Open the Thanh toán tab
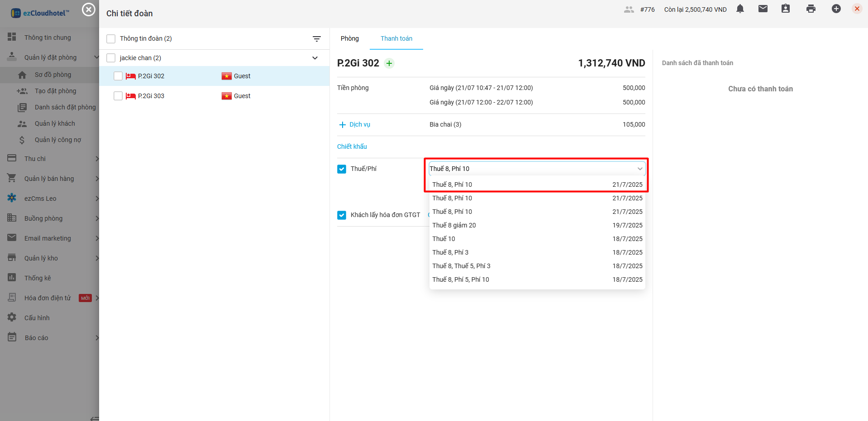The image size is (868, 421). click(396, 39)
